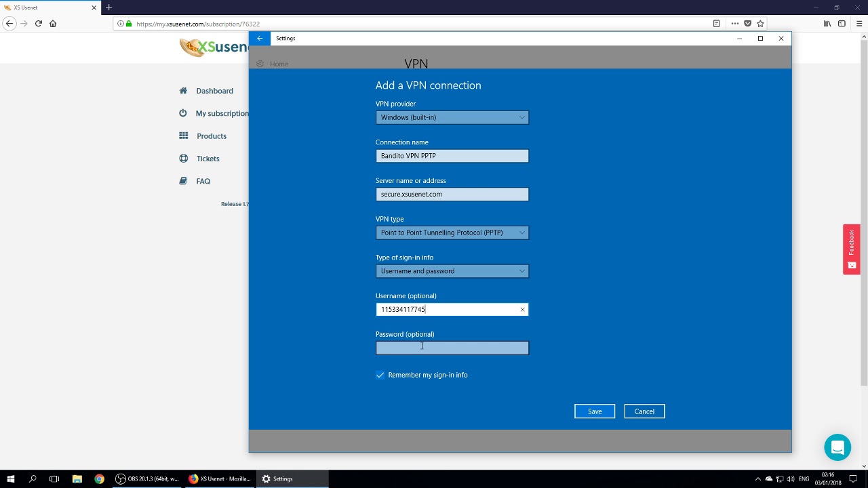Open Type of sign-in info dropdown
This screenshot has width=868, height=488.
click(x=452, y=271)
